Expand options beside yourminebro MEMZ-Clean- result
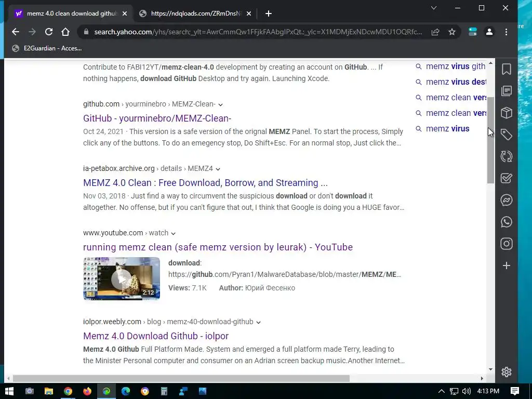532x399 pixels. click(220, 104)
